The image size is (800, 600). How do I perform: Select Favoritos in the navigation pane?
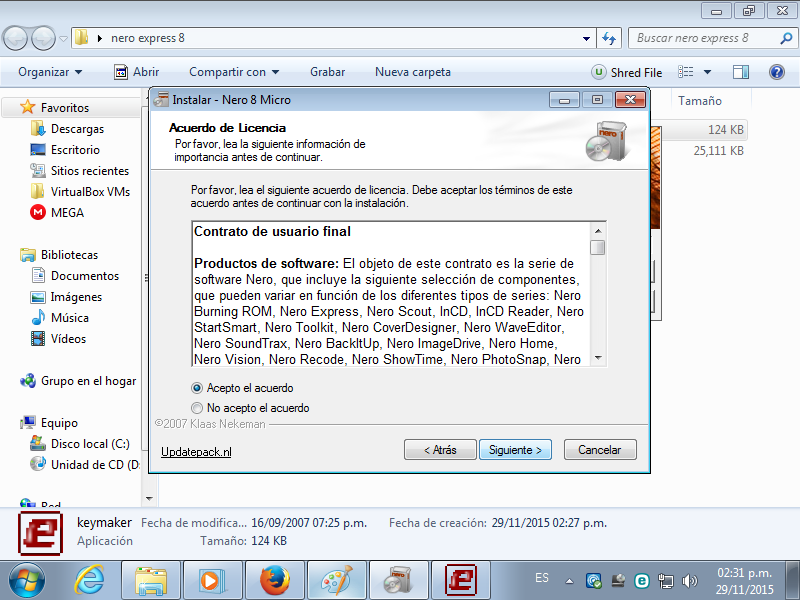pos(65,108)
